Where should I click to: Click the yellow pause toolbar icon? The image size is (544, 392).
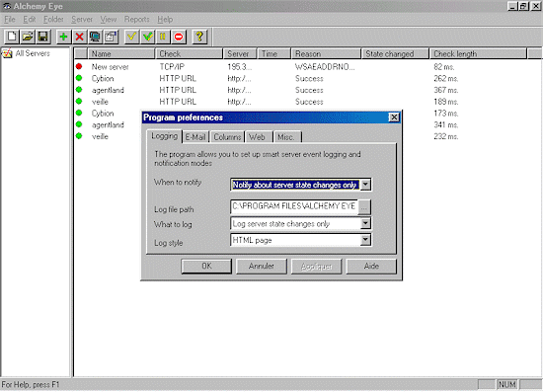[163, 37]
